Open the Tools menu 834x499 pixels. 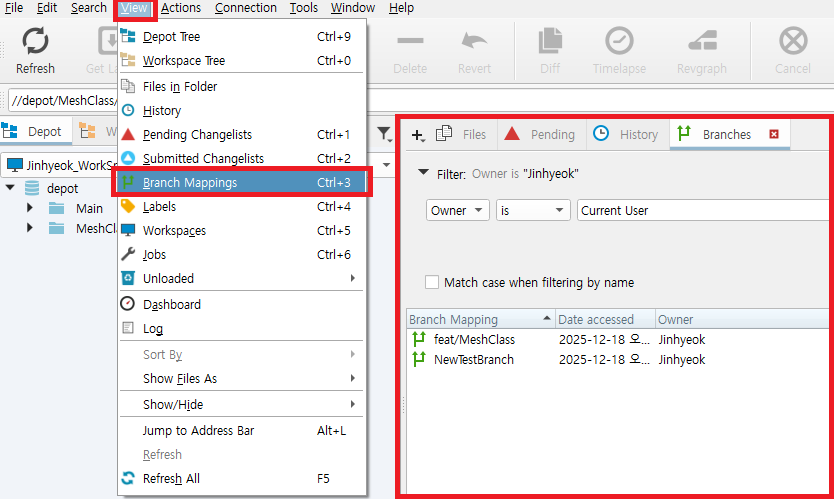[304, 8]
